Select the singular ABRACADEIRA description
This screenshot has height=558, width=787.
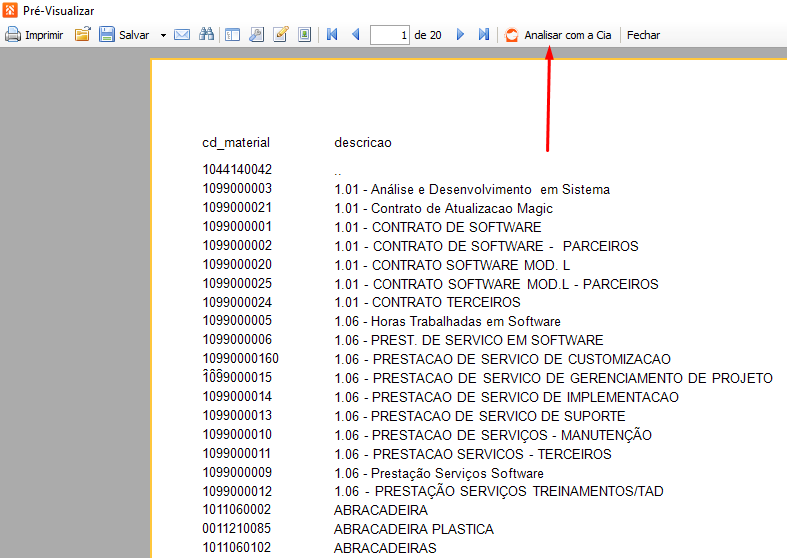[x=381, y=510]
